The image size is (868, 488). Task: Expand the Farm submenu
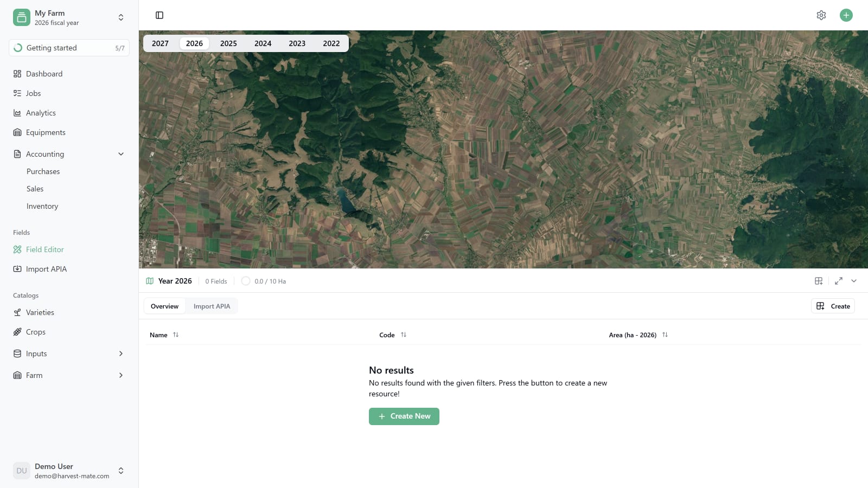point(69,375)
